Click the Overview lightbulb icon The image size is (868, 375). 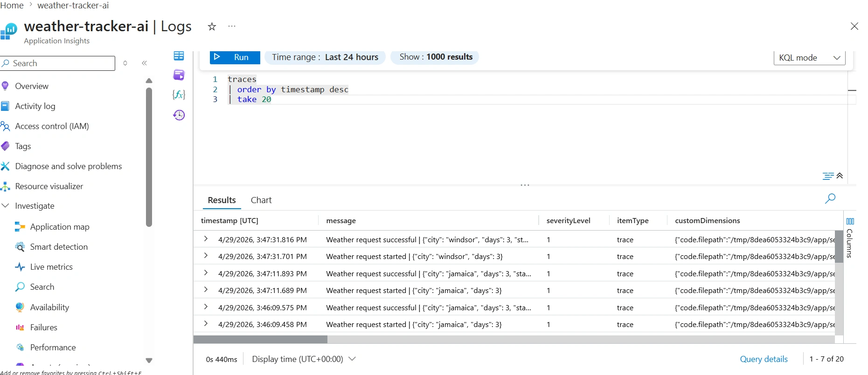coord(5,86)
